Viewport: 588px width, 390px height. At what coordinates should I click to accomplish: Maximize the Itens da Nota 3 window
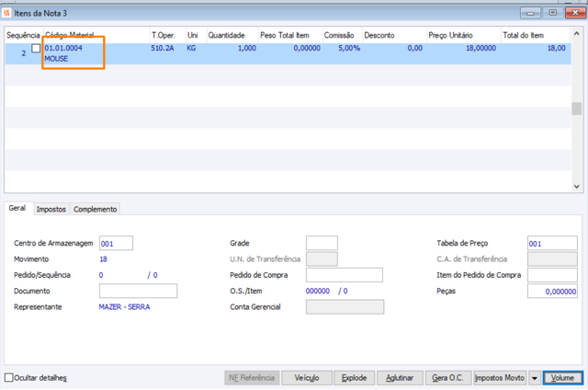tap(553, 13)
